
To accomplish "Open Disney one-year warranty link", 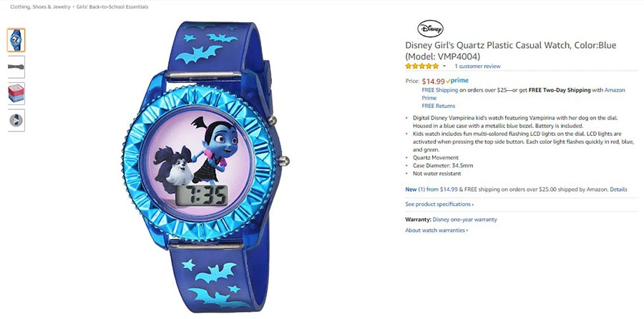I will point(464,220).
